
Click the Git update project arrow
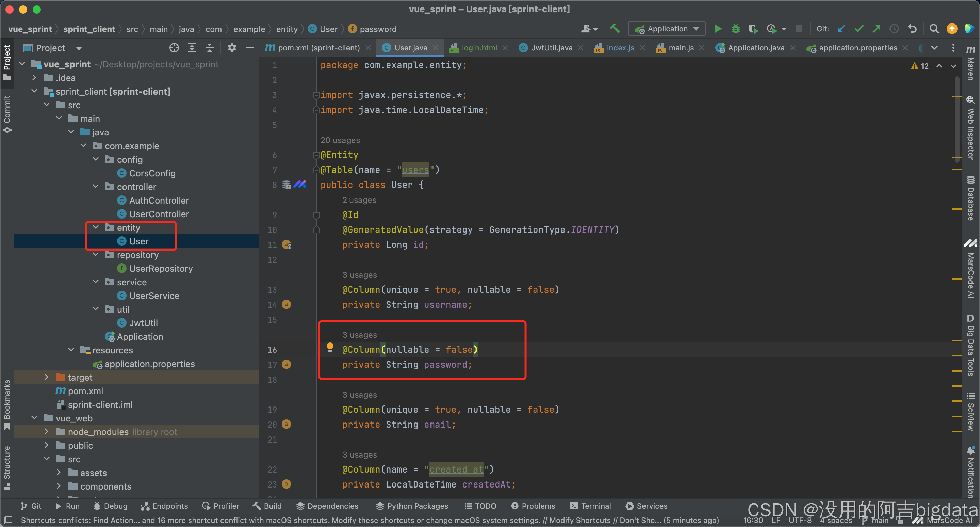[x=841, y=29]
